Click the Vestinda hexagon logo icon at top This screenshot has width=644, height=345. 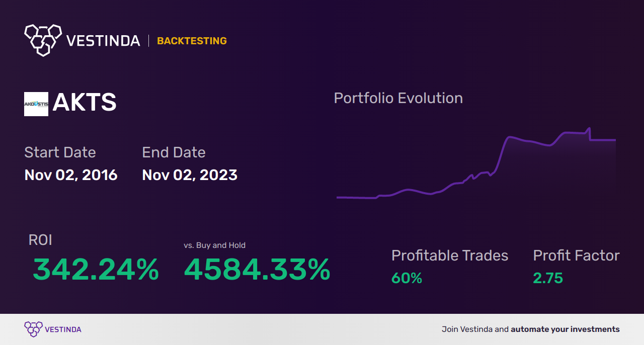click(x=43, y=40)
